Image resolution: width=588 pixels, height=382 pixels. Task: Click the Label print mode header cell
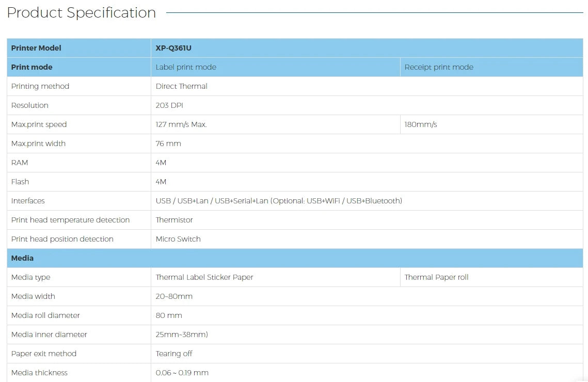pyautogui.click(x=186, y=67)
